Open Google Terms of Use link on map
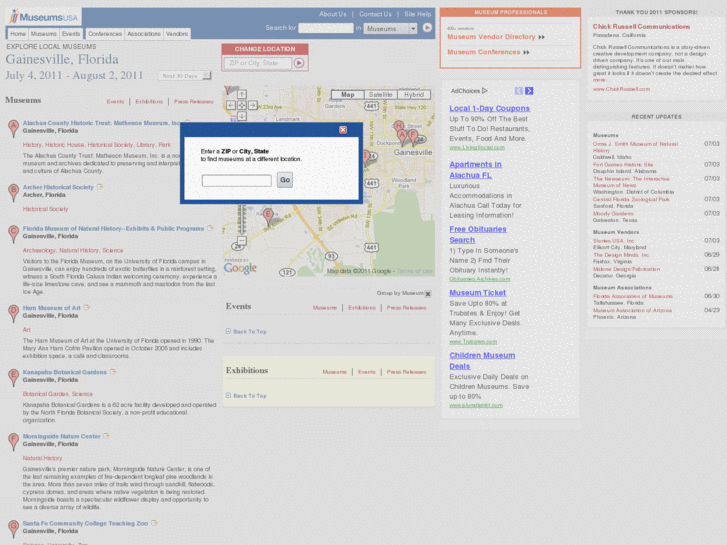 click(415, 271)
